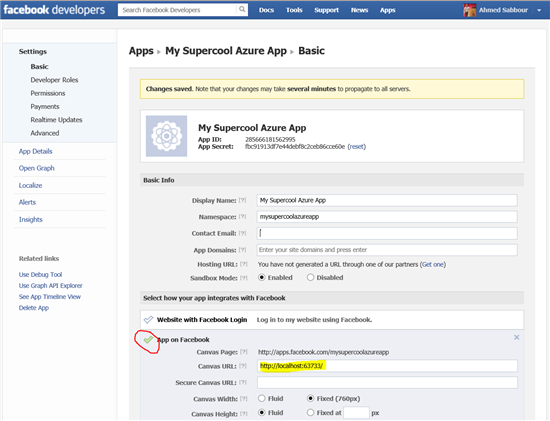
Task: Click the App Domains field
Action: [x=387, y=250]
